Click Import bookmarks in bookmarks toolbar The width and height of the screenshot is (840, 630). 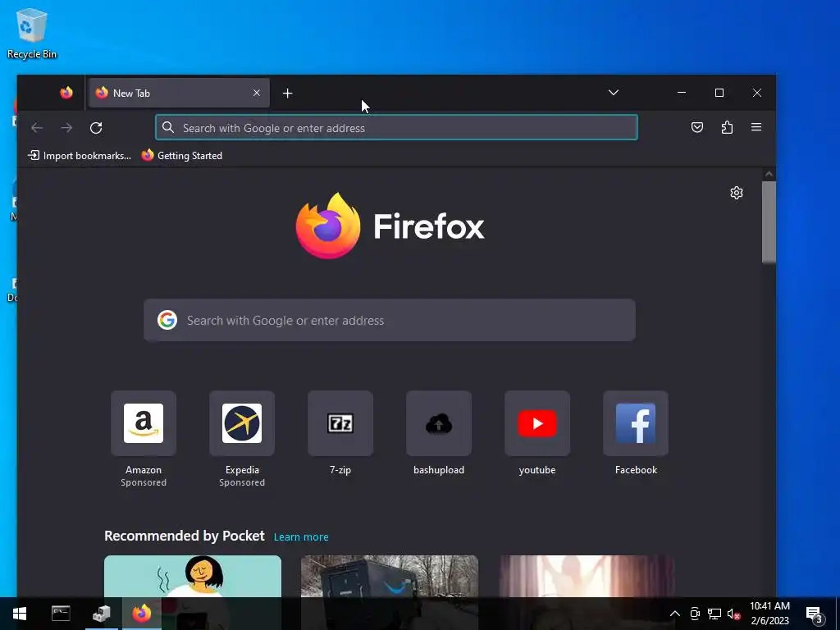click(80, 155)
